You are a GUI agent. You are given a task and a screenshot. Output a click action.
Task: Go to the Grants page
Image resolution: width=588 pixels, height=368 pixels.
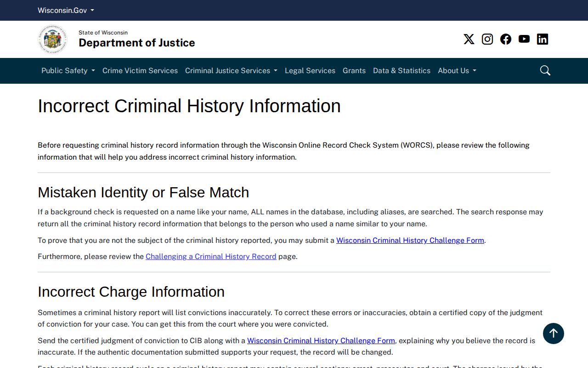354,70
